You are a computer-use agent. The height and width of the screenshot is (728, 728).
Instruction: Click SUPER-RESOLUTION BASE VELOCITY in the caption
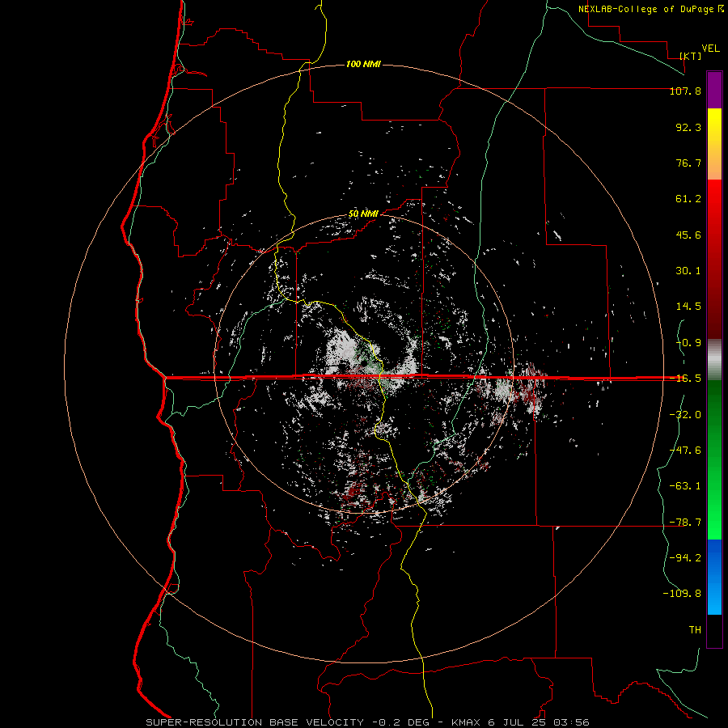255,722
